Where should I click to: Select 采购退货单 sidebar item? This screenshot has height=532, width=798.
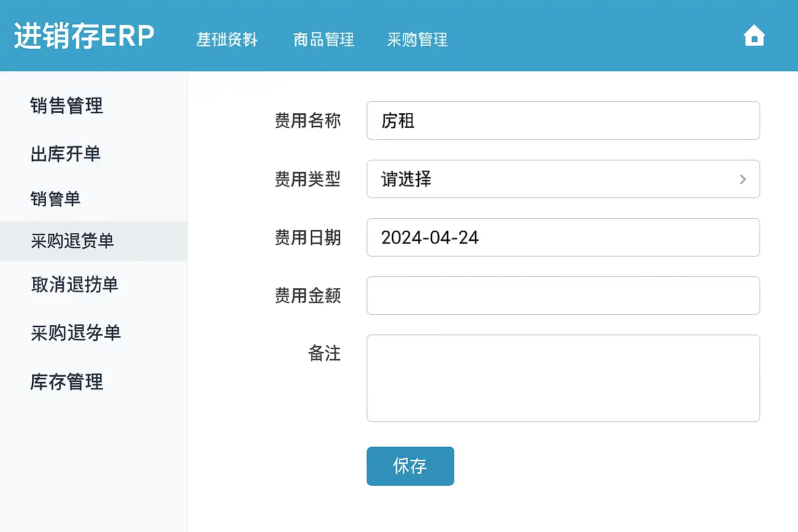click(72, 241)
